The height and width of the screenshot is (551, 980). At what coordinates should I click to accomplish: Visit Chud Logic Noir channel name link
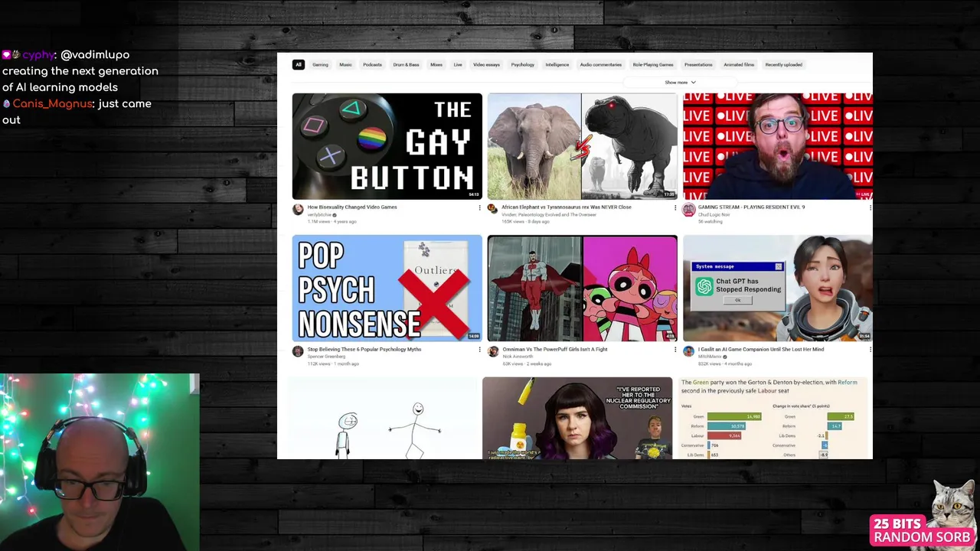(x=714, y=215)
